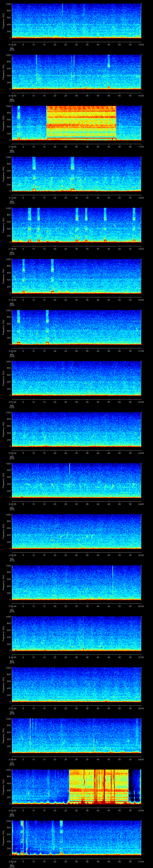Viewport: 153px width, 868px height.
Task: Click the 2:15:00 start time label
Action: 12,96
